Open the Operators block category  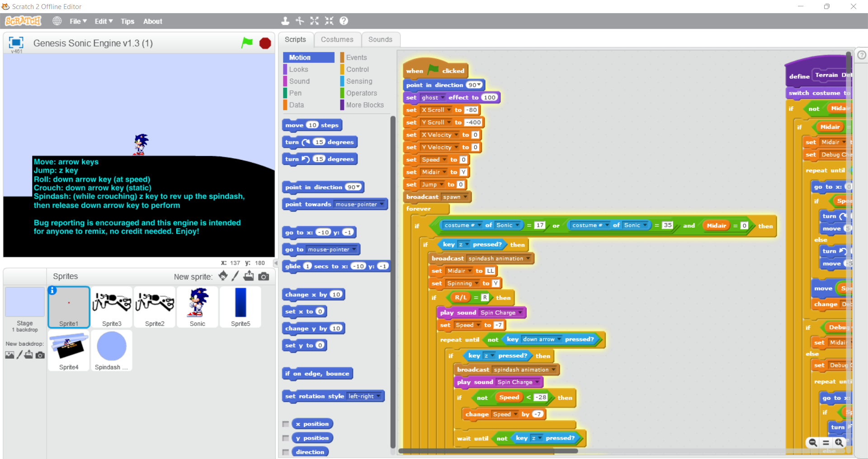coord(365,93)
